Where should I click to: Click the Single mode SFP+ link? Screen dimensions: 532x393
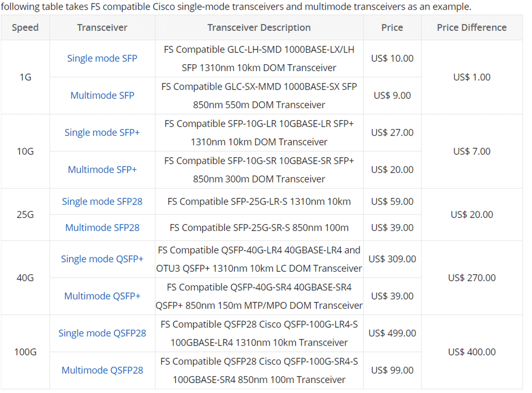click(x=102, y=133)
